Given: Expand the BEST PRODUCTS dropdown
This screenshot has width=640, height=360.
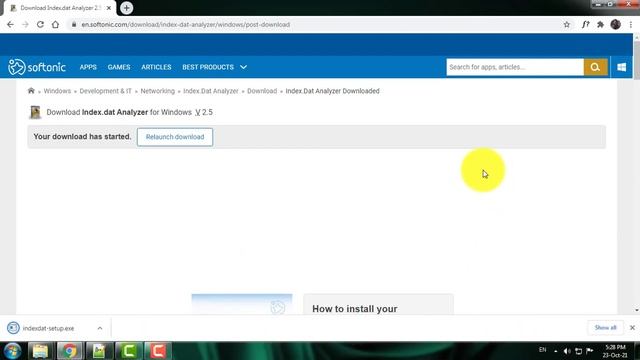Looking at the screenshot, I should (x=214, y=67).
